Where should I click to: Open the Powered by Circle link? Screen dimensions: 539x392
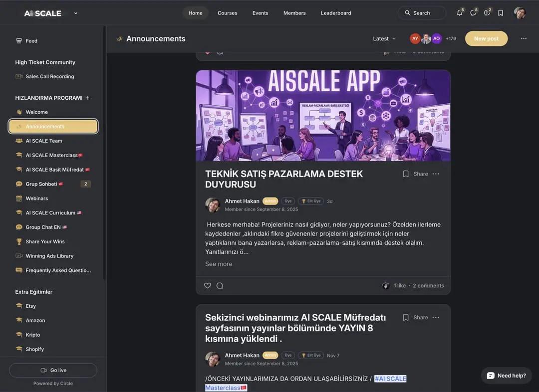53,384
